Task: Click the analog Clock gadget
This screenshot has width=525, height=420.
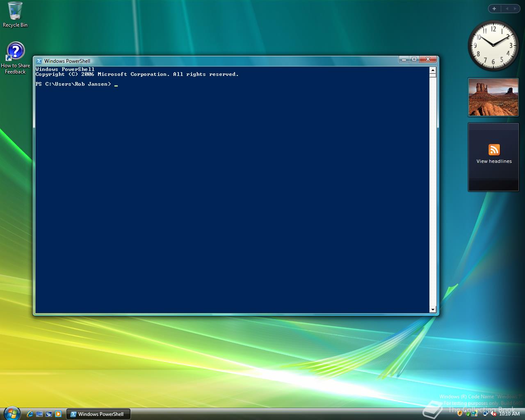Action: coord(493,46)
